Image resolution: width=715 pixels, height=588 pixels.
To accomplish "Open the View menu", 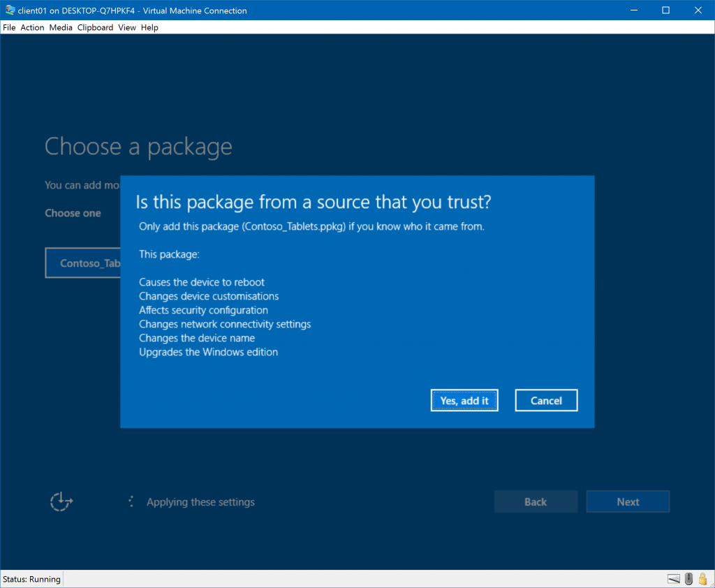I will (127, 27).
